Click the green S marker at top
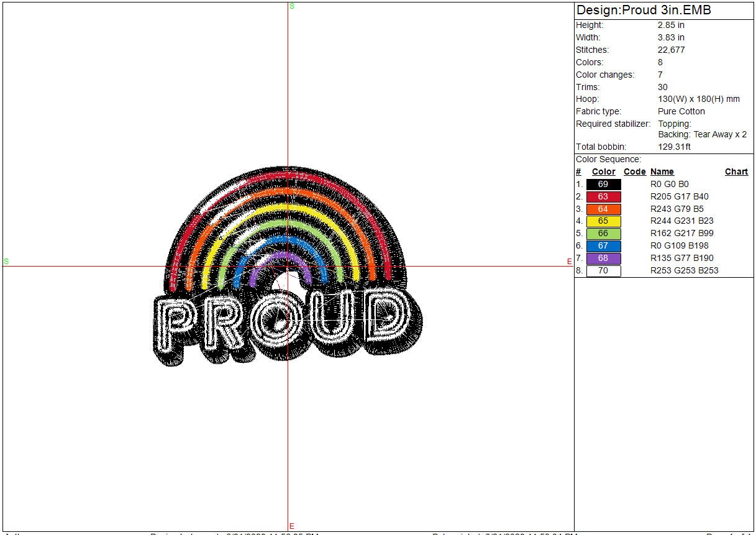The width and height of the screenshot is (756, 535). tap(292, 6)
